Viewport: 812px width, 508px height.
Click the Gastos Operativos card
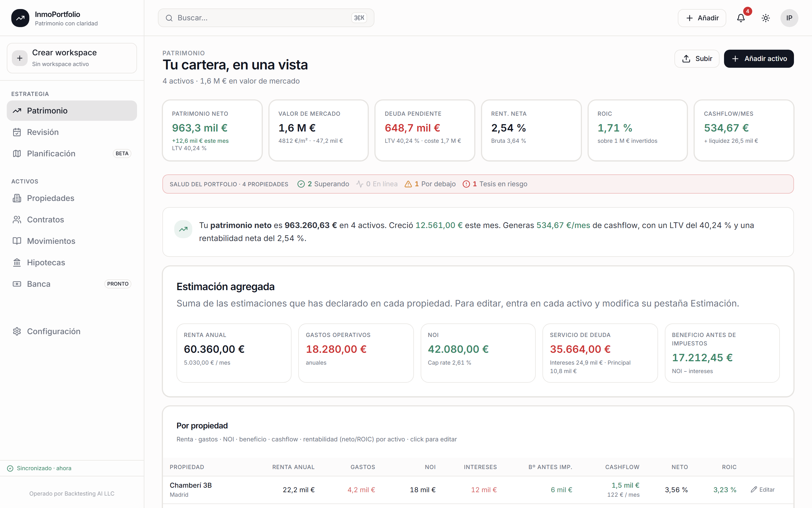pyautogui.click(x=356, y=353)
